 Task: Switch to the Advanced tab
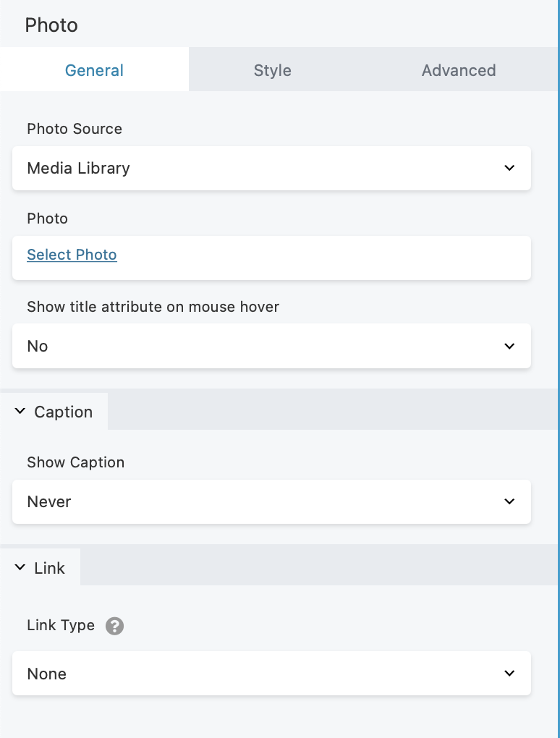point(458,70)
